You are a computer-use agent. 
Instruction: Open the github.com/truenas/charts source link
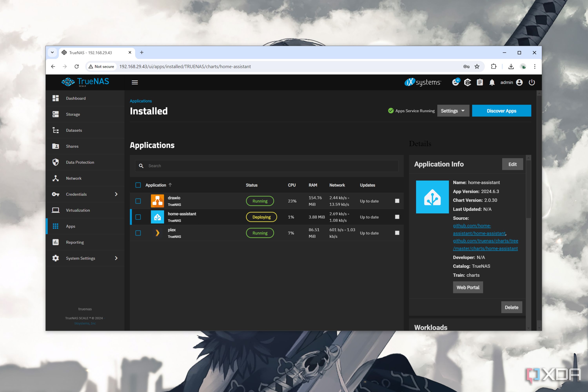[x=485, y=245]
